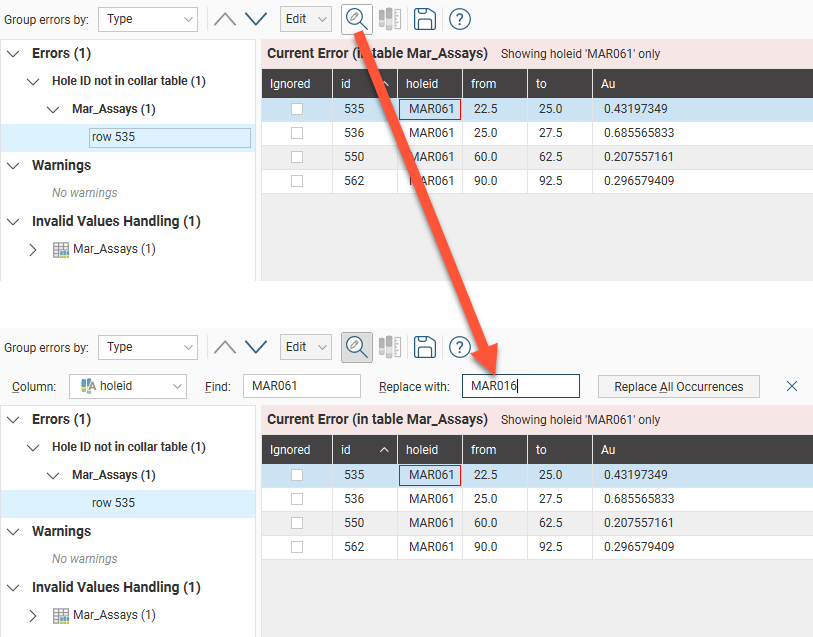Open the Column dropdown showing holeid

tap(127, 386)
